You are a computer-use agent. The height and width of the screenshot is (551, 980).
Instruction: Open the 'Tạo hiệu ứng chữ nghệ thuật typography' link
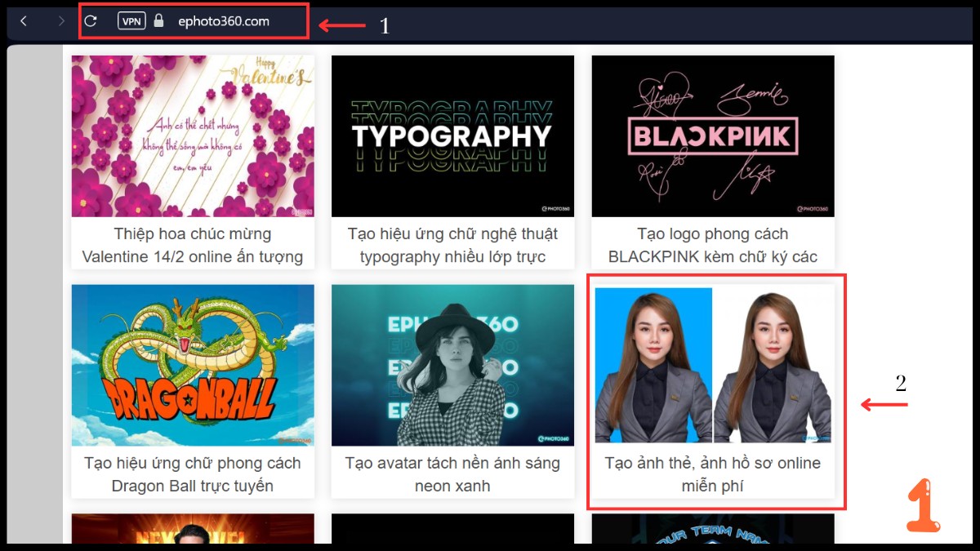pos(452,244)
